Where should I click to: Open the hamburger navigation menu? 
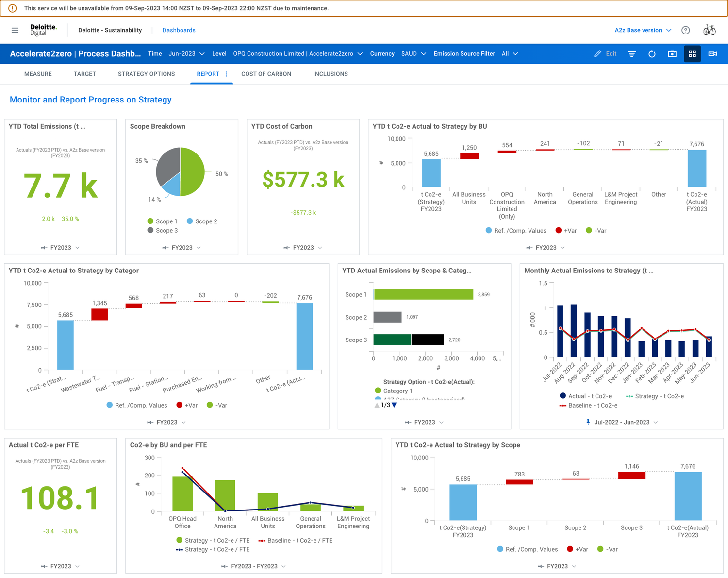(x=15, y=30)
